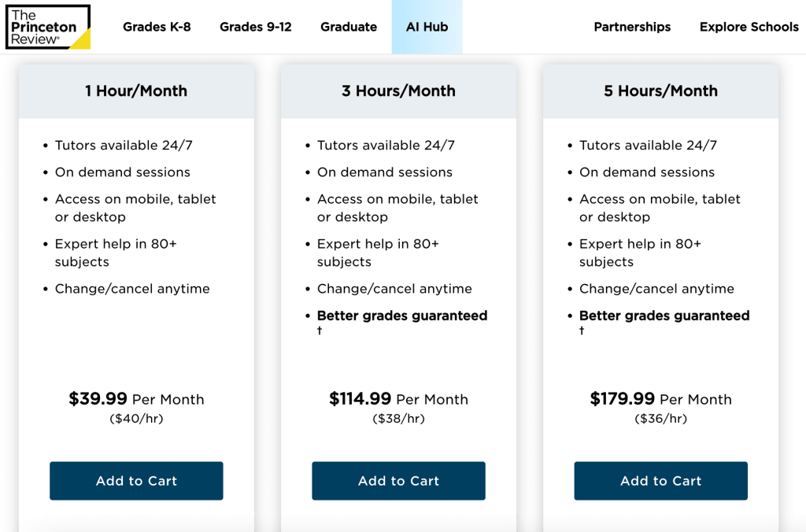Open the Grades 9-12 section
The width and height of the screenshot is (806, 532).
click(255, 27)
